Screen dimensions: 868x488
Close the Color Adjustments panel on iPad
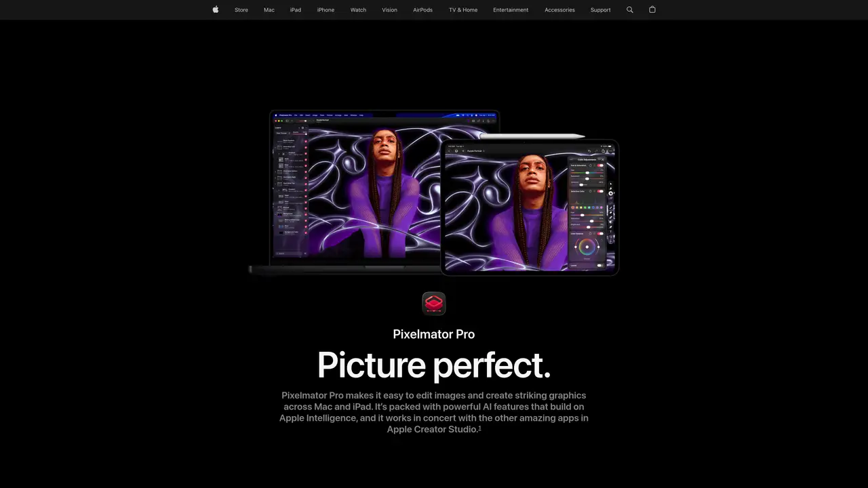coord(603,160)
